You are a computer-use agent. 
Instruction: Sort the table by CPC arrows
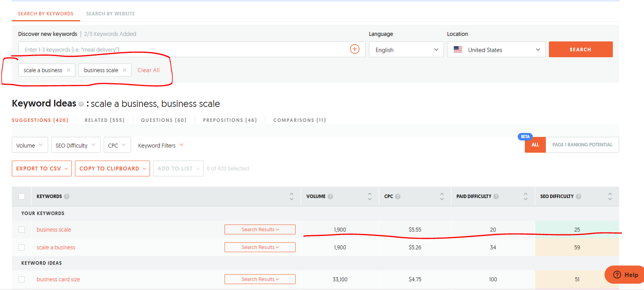coord(442,196)
